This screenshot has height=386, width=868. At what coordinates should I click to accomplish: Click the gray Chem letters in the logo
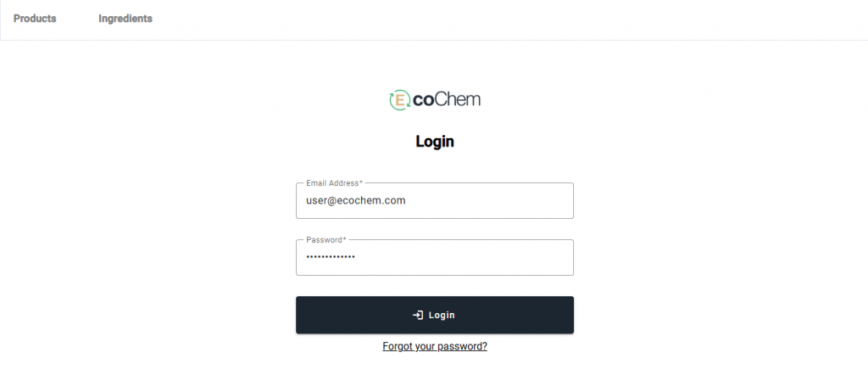(459, 100)
